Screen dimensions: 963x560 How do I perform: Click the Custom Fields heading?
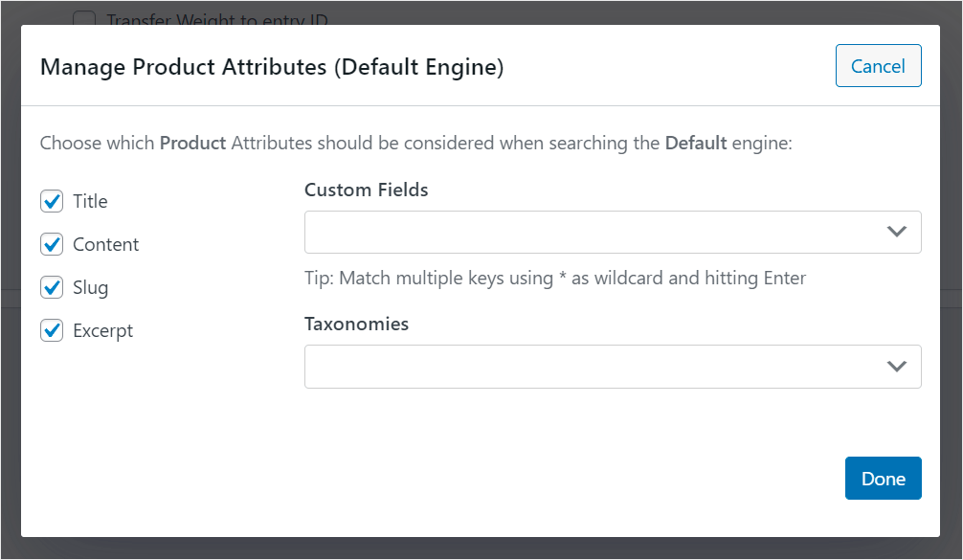point(366,190)
